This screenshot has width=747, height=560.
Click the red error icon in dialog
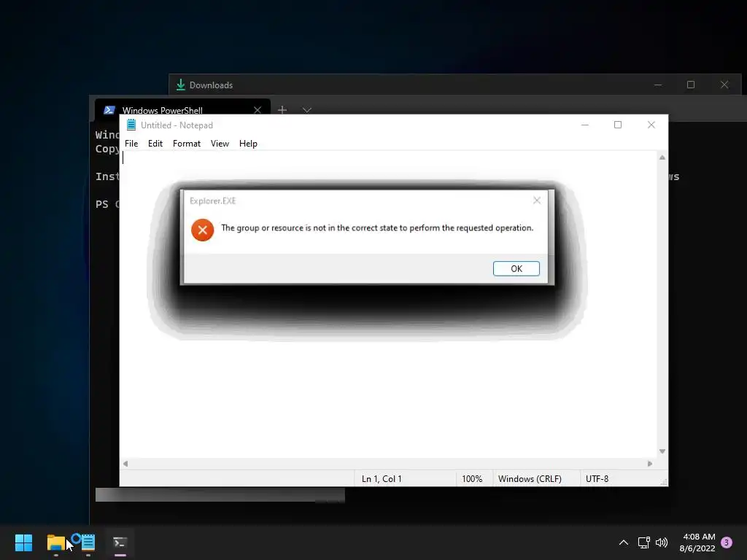(x=203, y=230)
